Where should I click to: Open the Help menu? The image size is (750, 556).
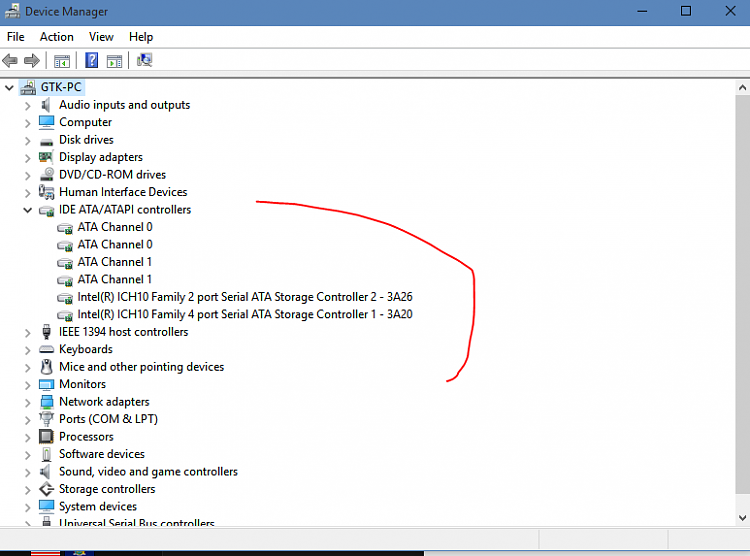[x=141, y=37]
